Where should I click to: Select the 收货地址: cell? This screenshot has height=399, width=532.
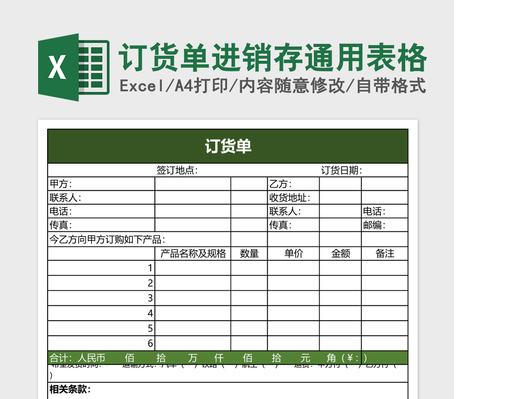(x=293, y=198)
